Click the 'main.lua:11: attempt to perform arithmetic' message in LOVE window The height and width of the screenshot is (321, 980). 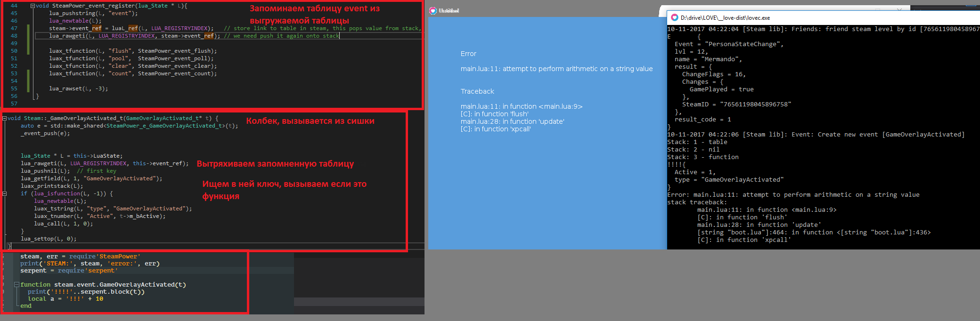click(x=556, y=69)
